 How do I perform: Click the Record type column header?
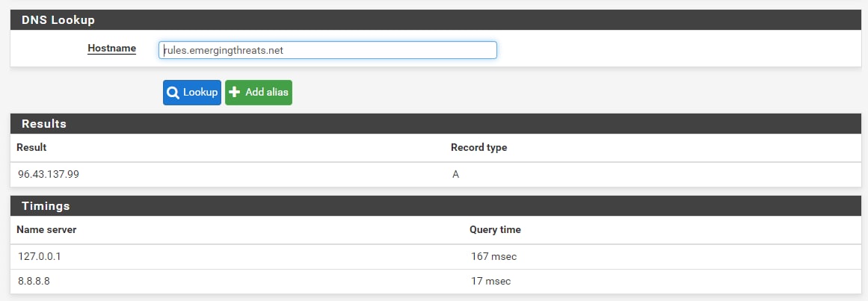click(x=478, y=148)
